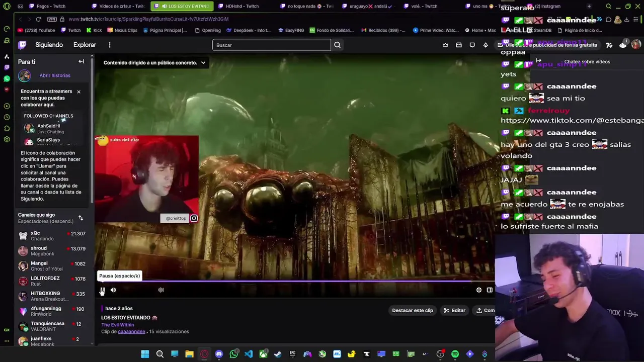The height and width of the screenshot is (362, 644).
Task: Open the Bits diamond icon
Action: [486, 45]
